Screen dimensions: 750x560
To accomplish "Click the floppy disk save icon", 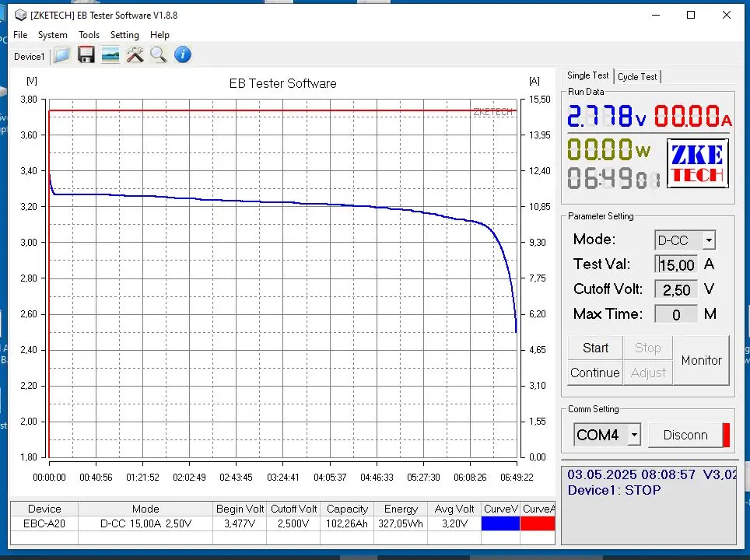I will pos(86,55).
